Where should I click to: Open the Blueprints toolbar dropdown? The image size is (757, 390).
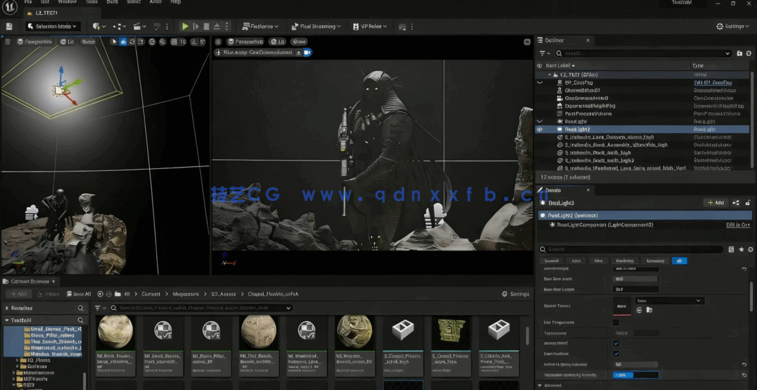pyautogui.click(x=119, y=27)
